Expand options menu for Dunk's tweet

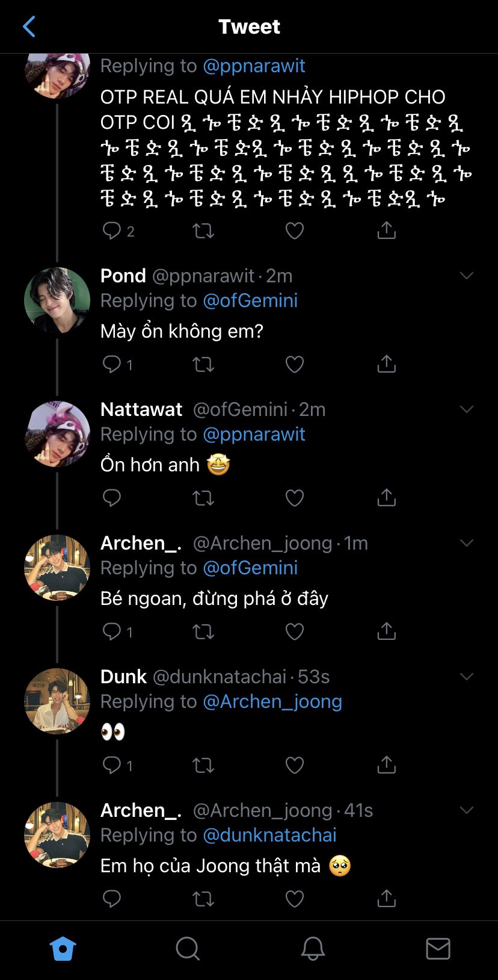pyautogui.click(x=467, y=677)
